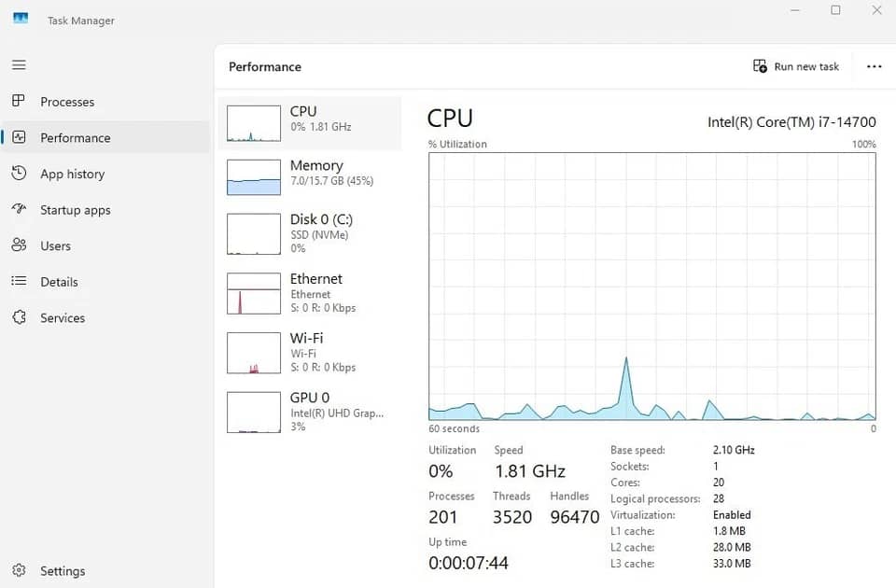Click Ethernet S: 0 R: 0 Kbps text
The height and width of the screenshot is (588, 896).
pyautogui.click(x=323, y=308)
